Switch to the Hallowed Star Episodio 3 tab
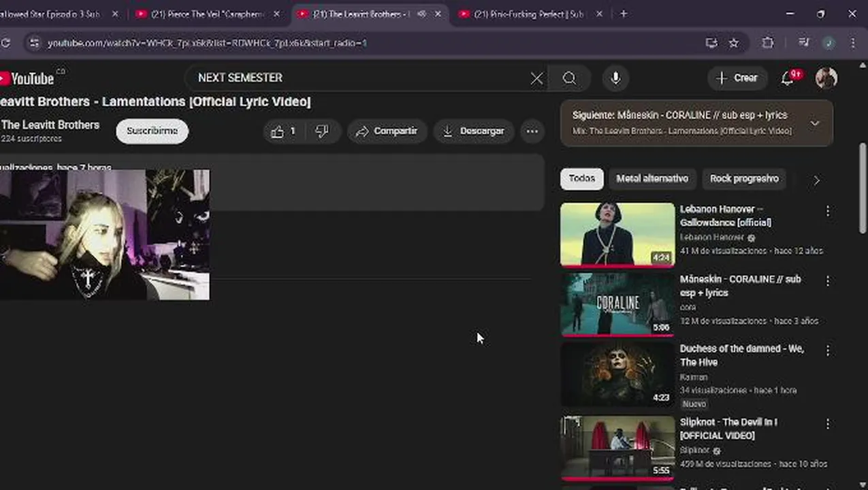868x490 pixels. [51, 14]
